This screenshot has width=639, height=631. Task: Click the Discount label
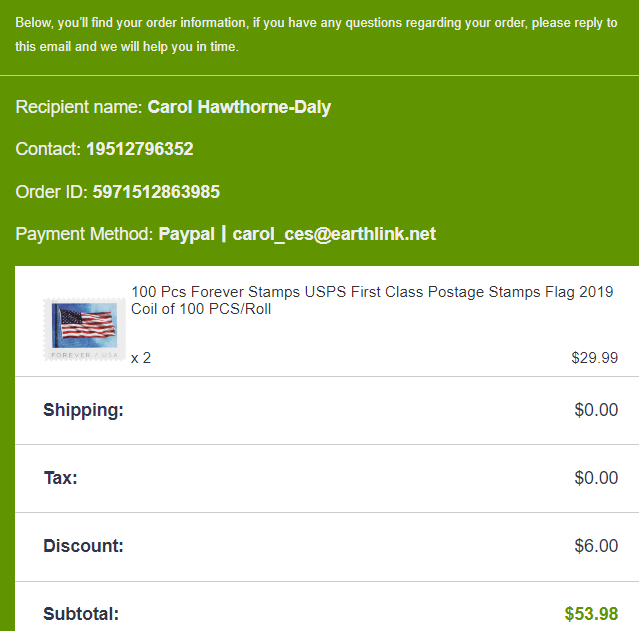(83, 546)
